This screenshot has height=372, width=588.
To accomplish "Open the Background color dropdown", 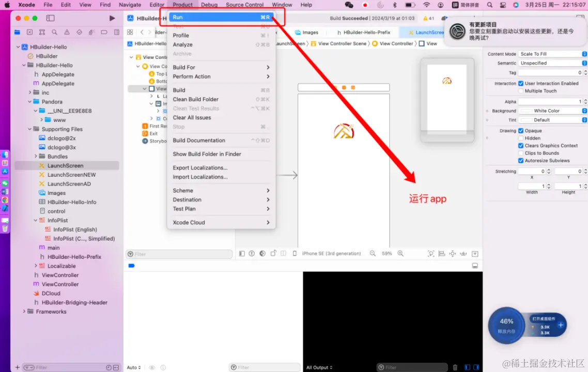I will (584, 111).
